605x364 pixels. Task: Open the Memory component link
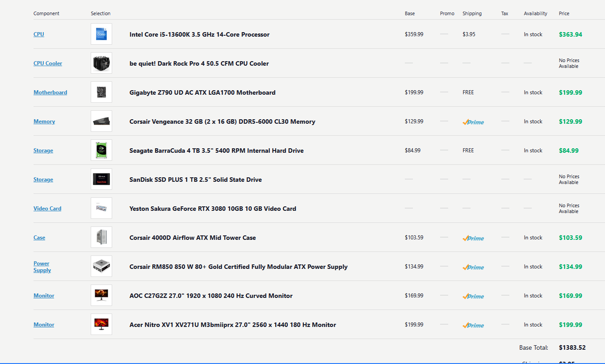(44, 121)
